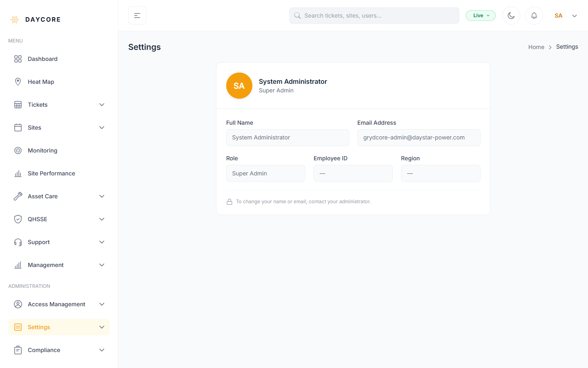The height and width of the screenshot is (368, 588).
Task: Select the Tickets menu label
Action: (x=38, y=105)
